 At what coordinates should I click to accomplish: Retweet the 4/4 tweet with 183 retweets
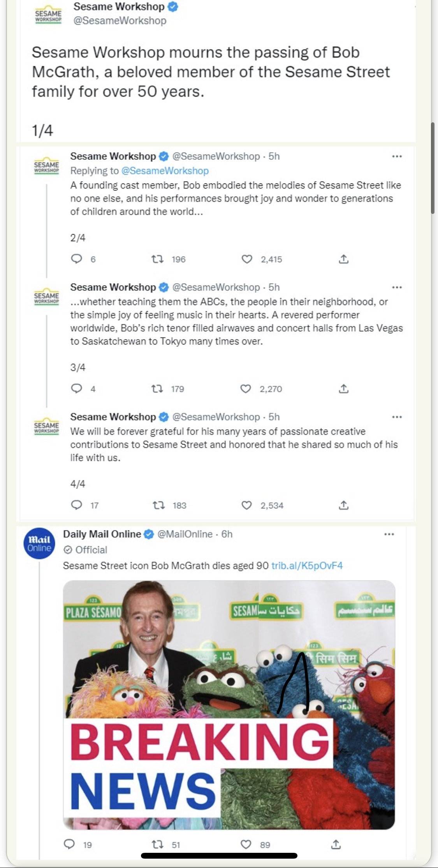[x=158, y=505]
